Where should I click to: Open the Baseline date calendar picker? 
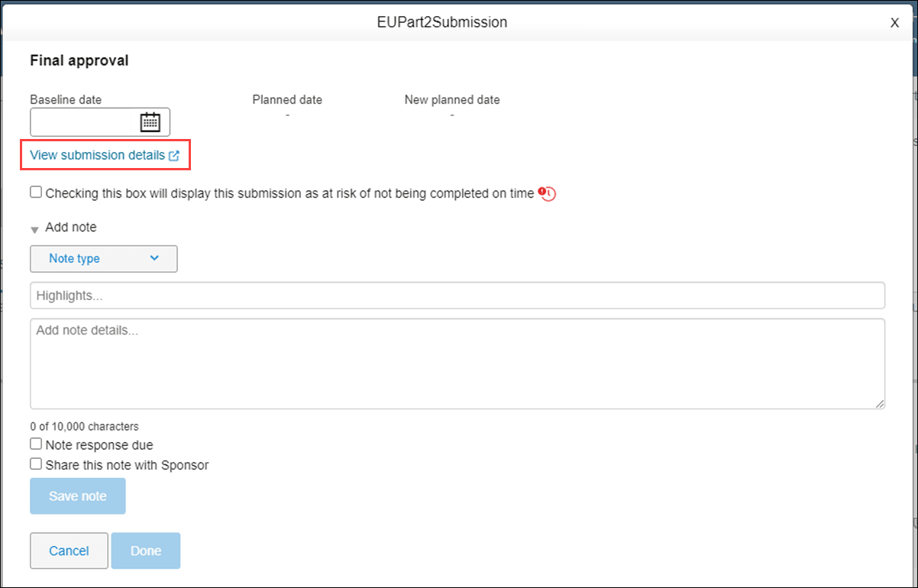point(151,121)
